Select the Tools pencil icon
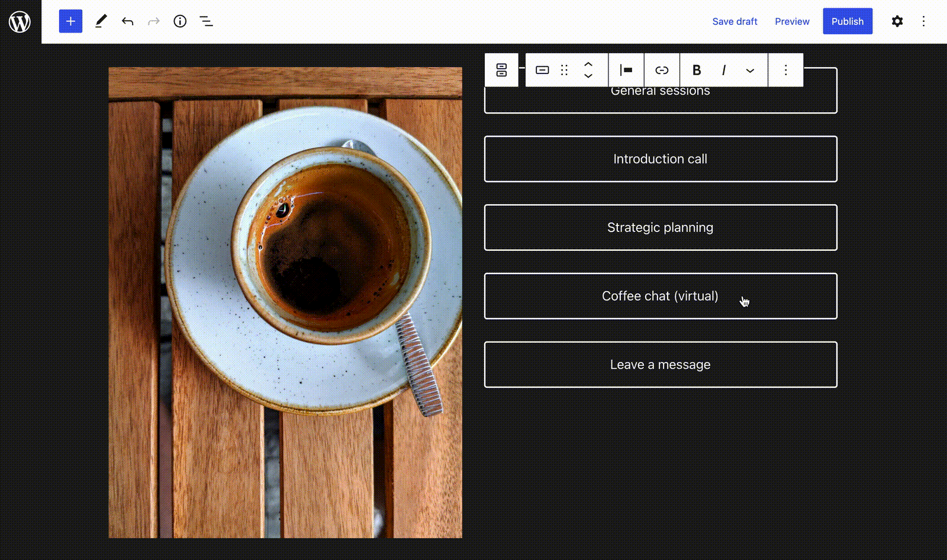Viewport: 947px width, 560px height. [x=101, y=21]
